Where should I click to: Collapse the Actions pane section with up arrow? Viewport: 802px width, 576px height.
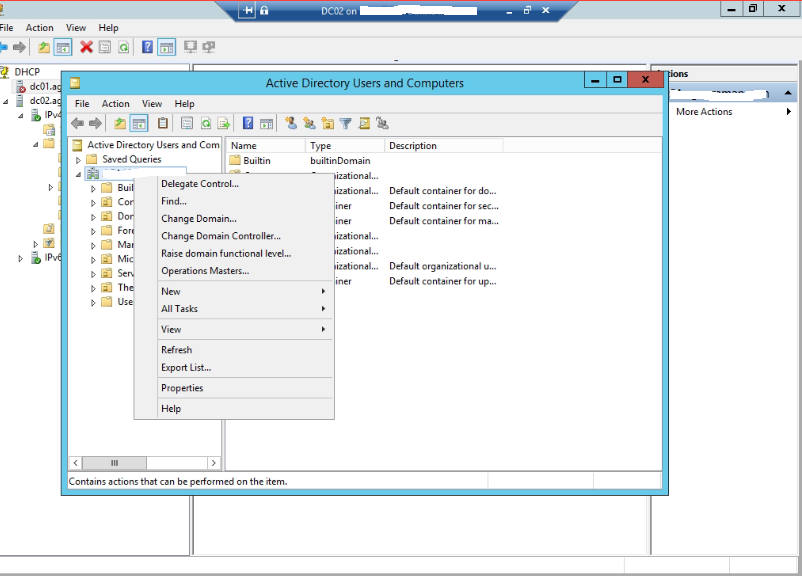(788, 93)
